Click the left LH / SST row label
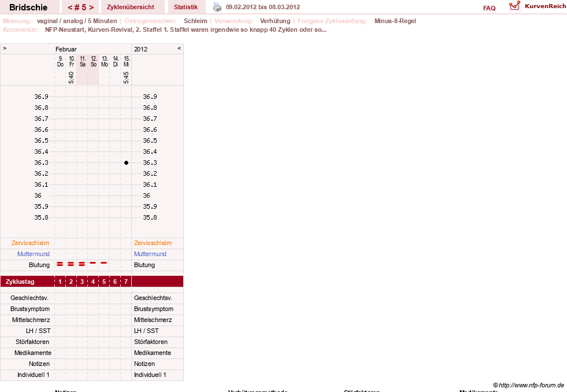 point(38,331)
